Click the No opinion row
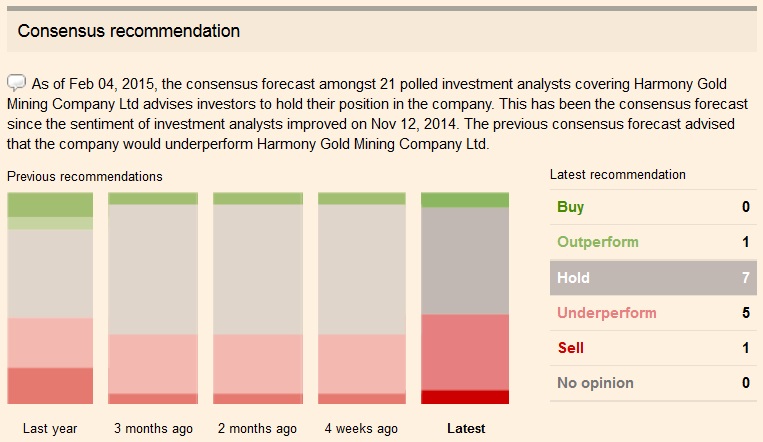 coord(652,383)
